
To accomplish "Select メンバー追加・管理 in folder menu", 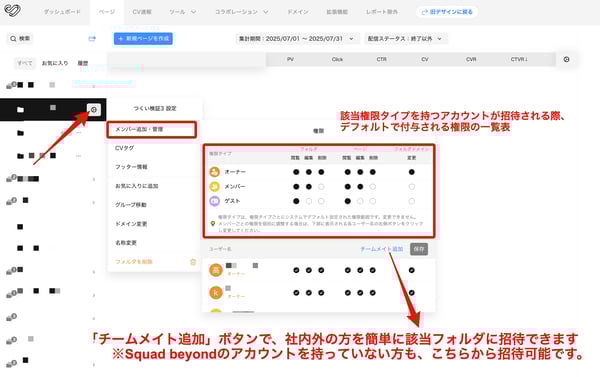I will pyautogui.click(x=152, y=129).
